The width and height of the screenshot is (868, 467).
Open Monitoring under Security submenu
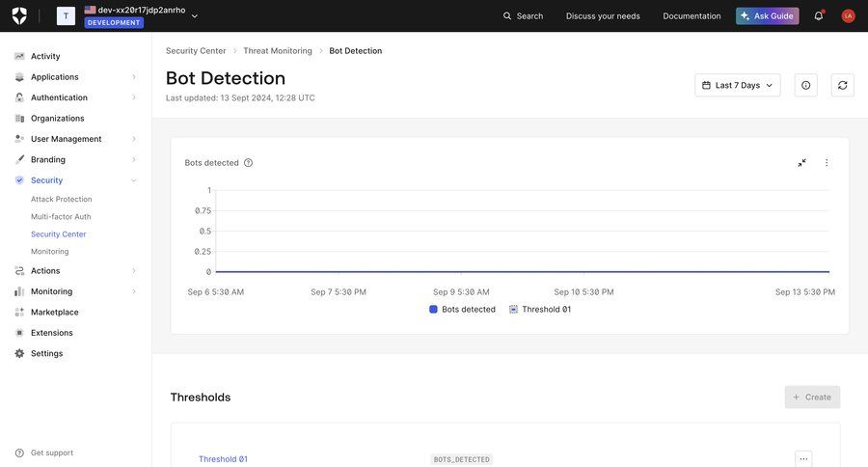50,252
